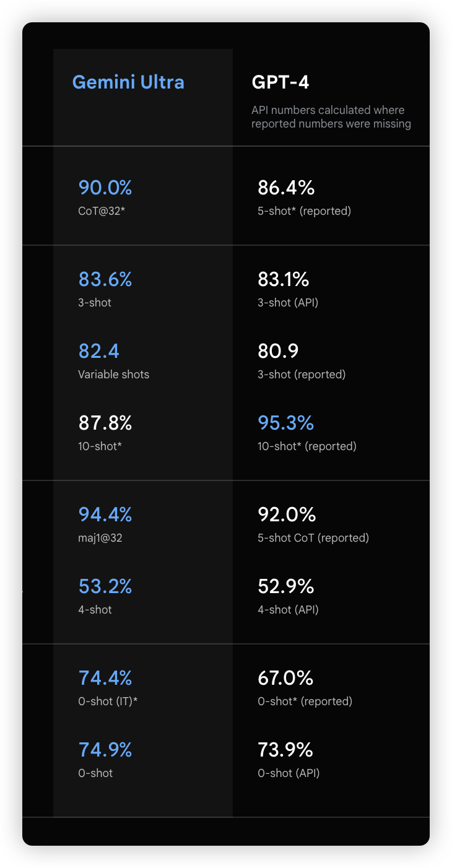This screenshot has height=868, width=452.
Task: Click the 0-shot (IT)* label
Action: tap(108, 701)
